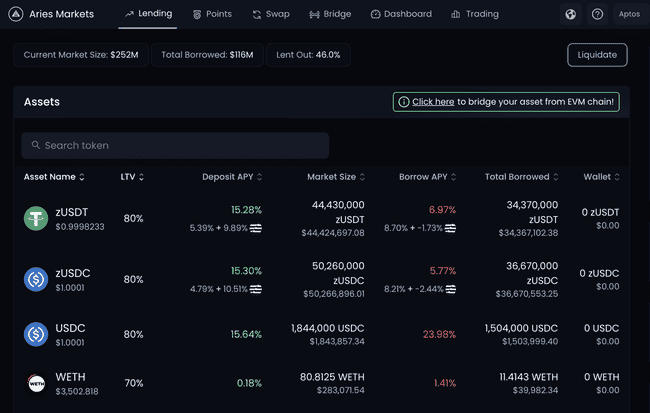Viewport: 650px width, 413px height.
Task: Click the help question mark icon
Action: 597,14
